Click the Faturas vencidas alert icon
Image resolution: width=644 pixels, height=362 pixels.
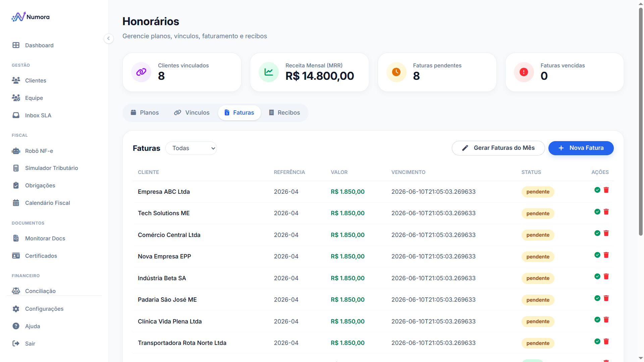click(x=524, y=72)
